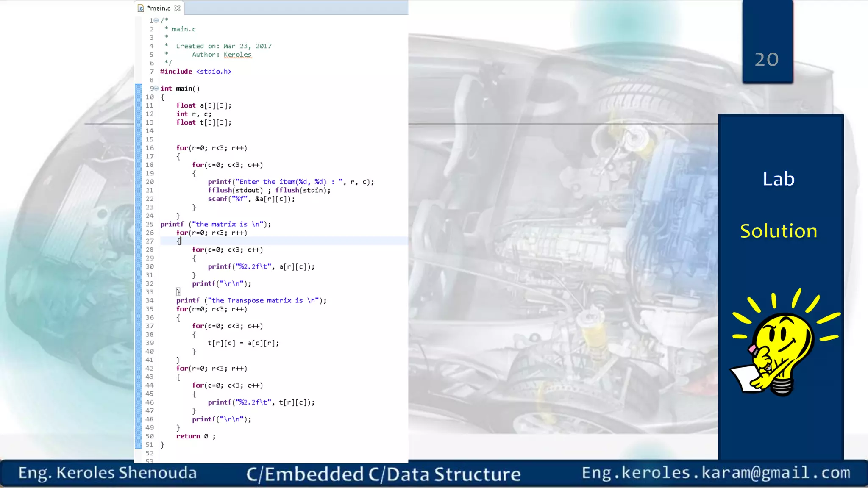Viewport: 868px width, 488px height.
Task: Collapse the header comment fold at line 1
Action: click(156, 20)
